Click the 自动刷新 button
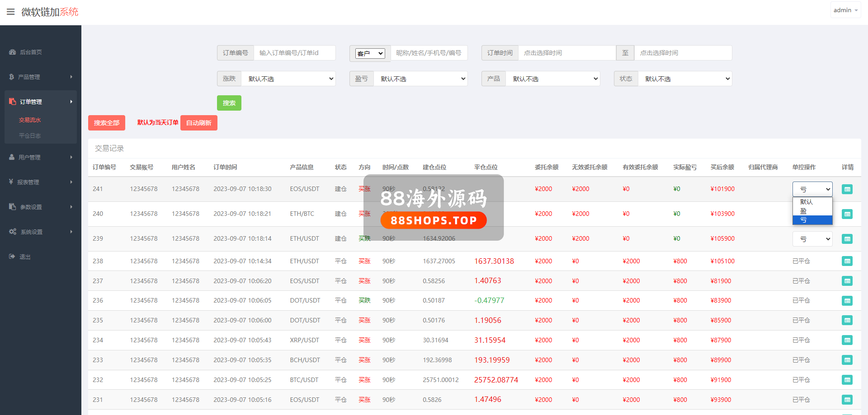 [x=198, y=123]
